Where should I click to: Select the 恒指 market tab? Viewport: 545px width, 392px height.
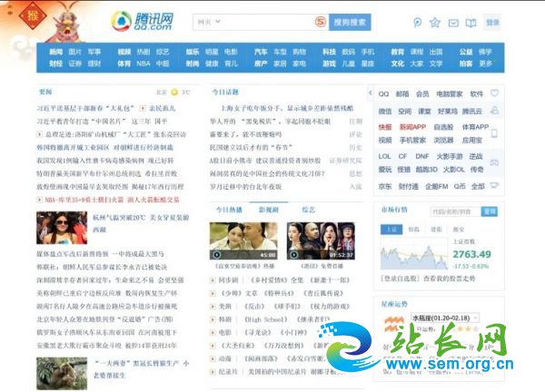point(413,230)
